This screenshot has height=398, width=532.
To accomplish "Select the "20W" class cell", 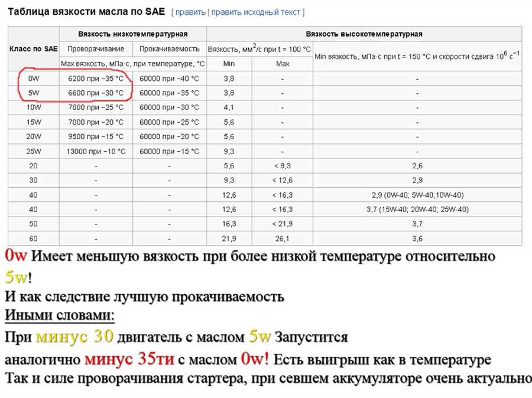I will [34, 136].
